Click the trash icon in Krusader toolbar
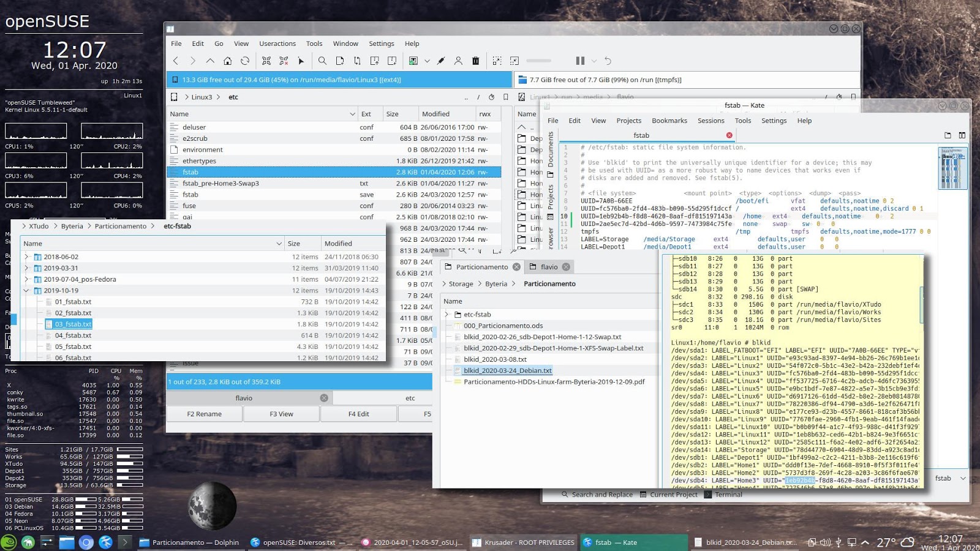 point(476,61)
